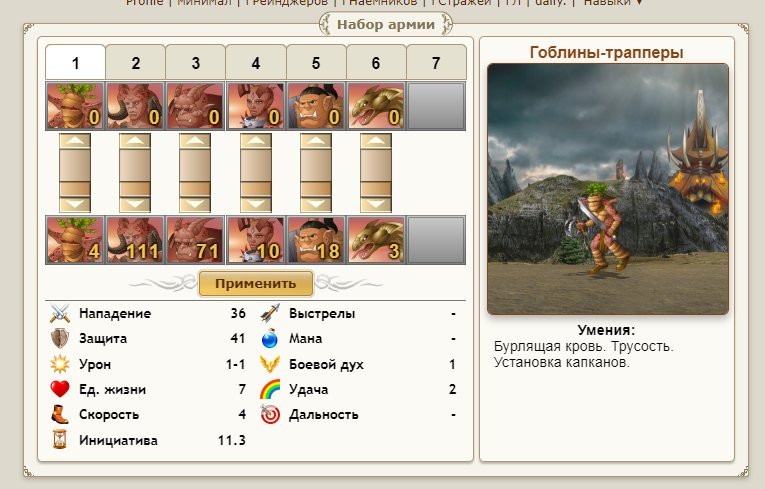Click the starburst Урон icon
This screenshot has width=765, height=489.
click(60, 364)
